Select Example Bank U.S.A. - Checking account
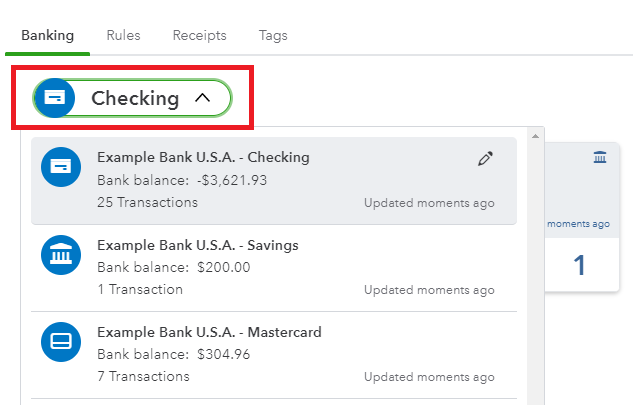This screenshot has height=405, width=633. click(274, 180)
